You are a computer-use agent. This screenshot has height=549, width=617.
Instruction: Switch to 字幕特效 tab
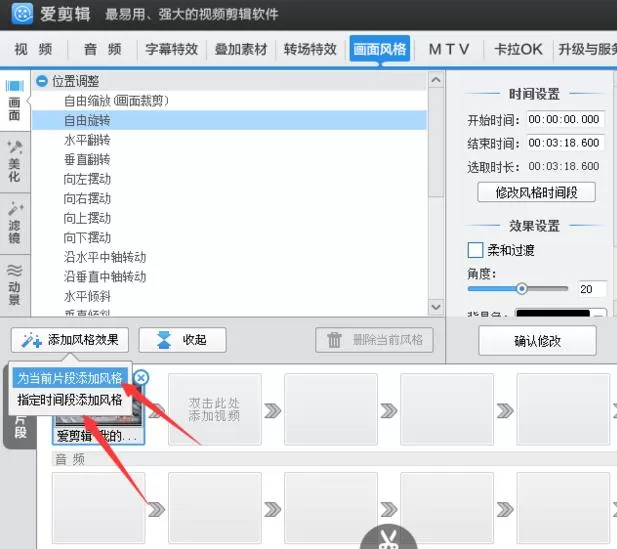(171, 50)
